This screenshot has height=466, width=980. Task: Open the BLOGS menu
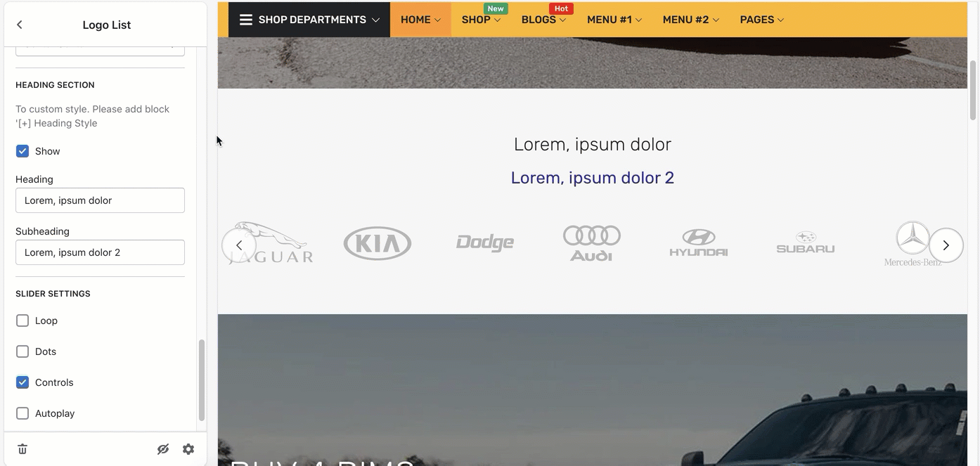click(x=543, y=20)
